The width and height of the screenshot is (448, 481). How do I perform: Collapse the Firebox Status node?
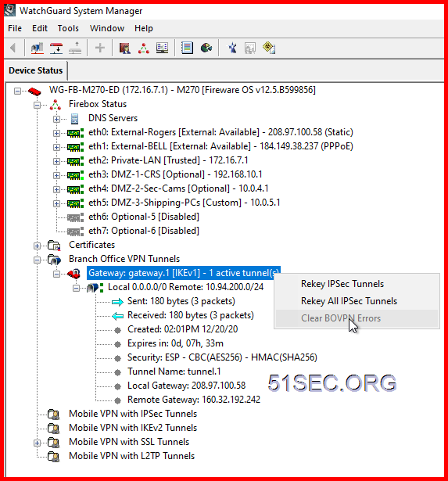coord(37,106)
